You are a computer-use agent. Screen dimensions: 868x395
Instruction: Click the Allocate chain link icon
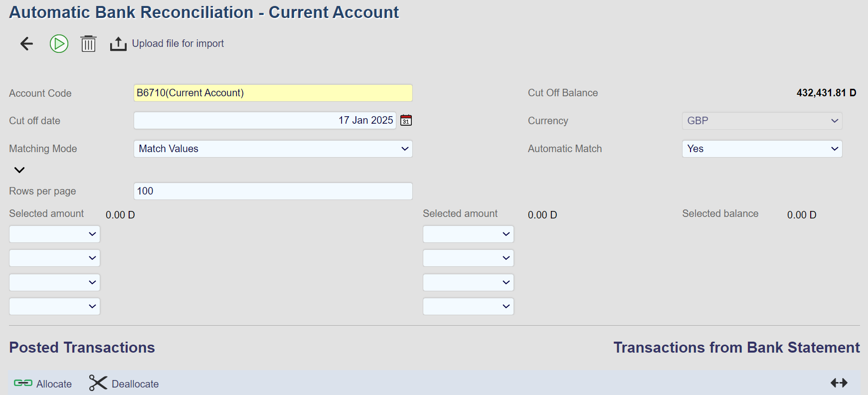(23, 383)
